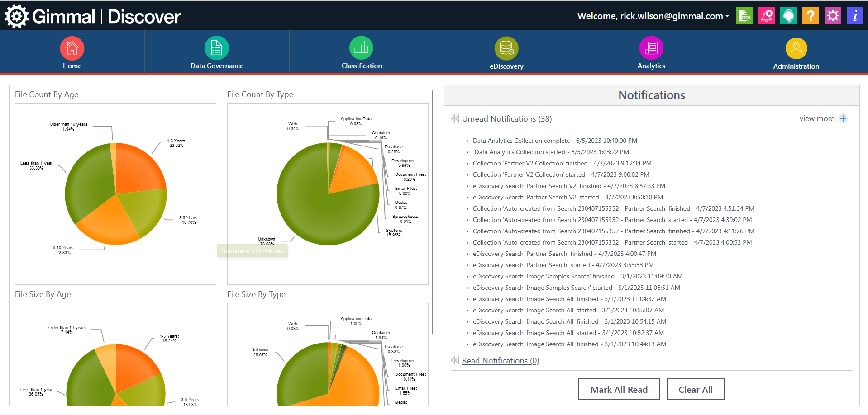Expand the 'Data Analytics Collection complete' notification
The width and height of the screenshot is (868, 415).
point(467,141)
